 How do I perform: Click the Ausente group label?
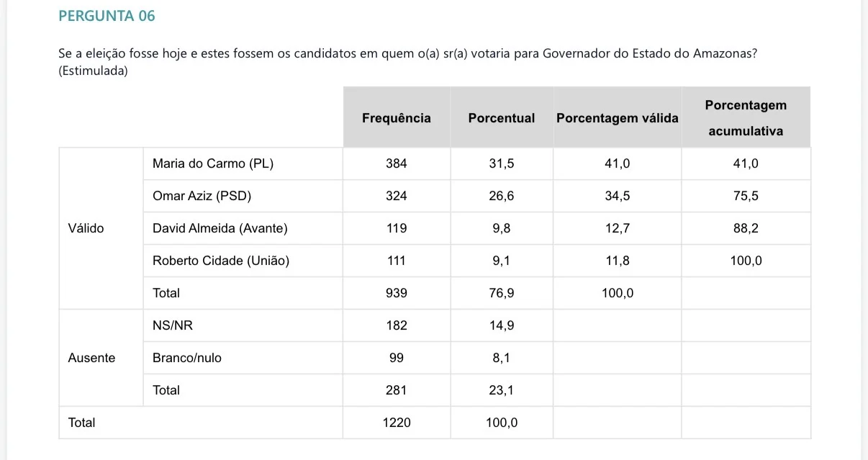pyautogui.click(x=91, y=358)
